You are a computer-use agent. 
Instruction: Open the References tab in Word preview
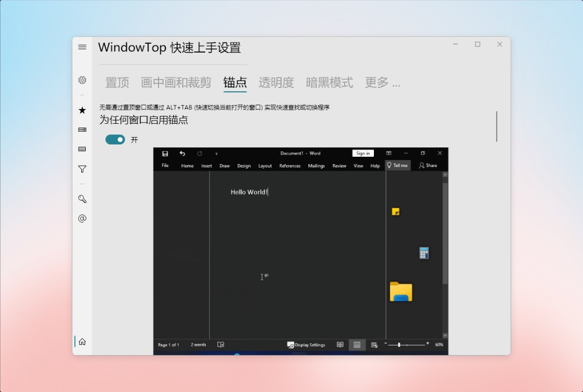click(290, 166)
